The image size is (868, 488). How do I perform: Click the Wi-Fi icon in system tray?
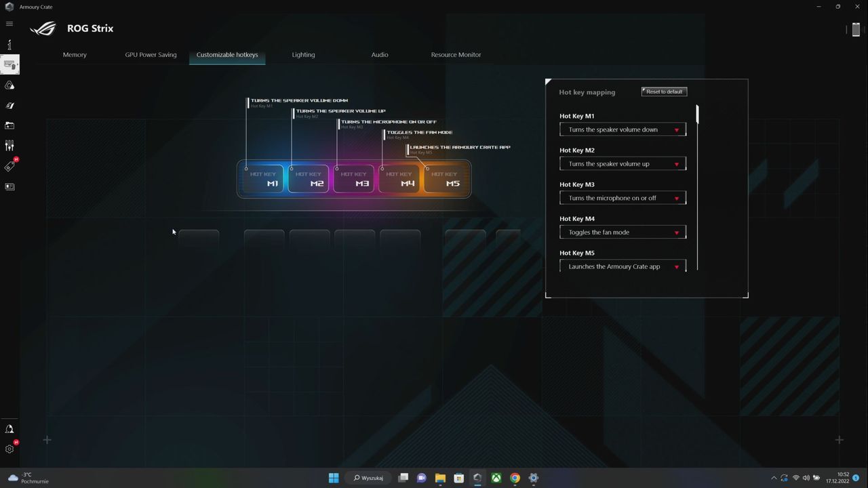pos(796,478)
